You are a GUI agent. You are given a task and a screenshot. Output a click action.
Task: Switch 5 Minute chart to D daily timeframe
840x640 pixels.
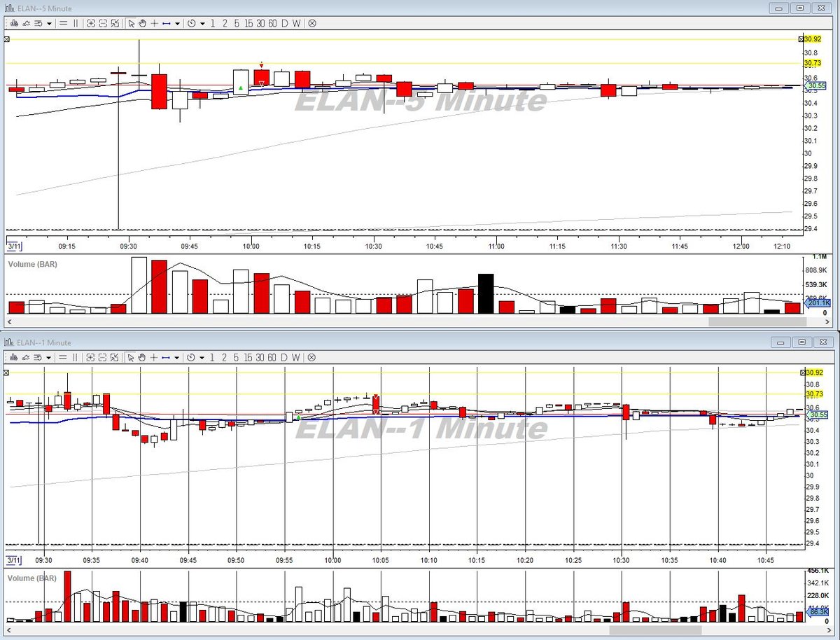[x=285, y=24]
